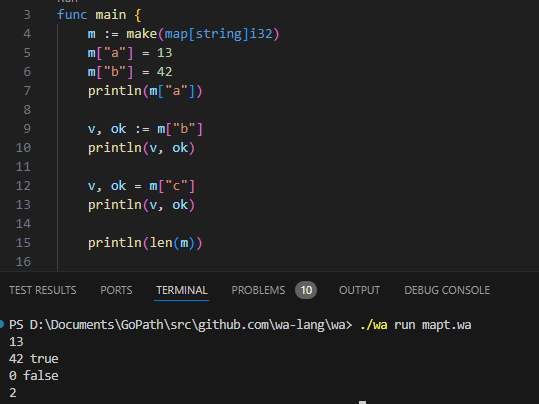
Task: Click line number 3 in gutter
Action: click(27, 15)
